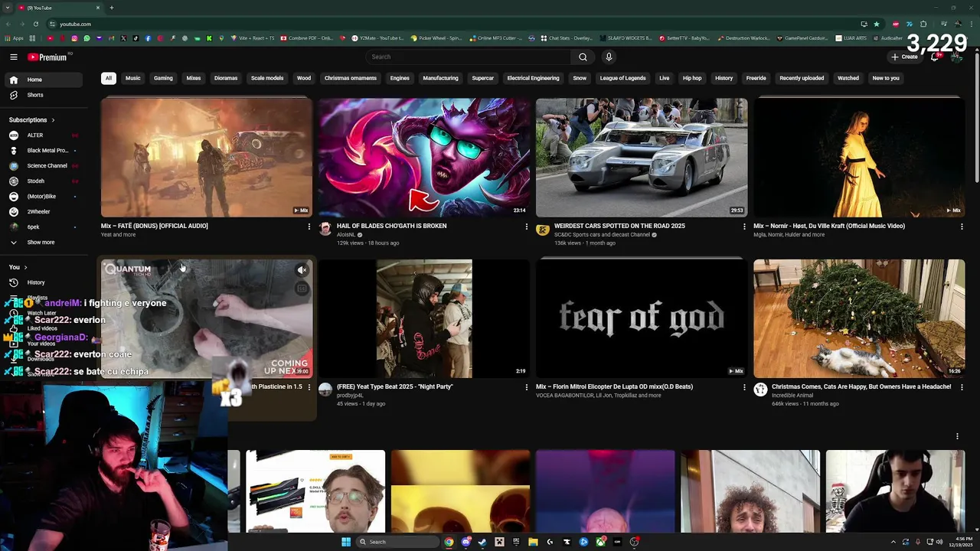Viewport: 980px width, 551px height.
Task: Select the New to you chip
Action: [x=886, y=78]
